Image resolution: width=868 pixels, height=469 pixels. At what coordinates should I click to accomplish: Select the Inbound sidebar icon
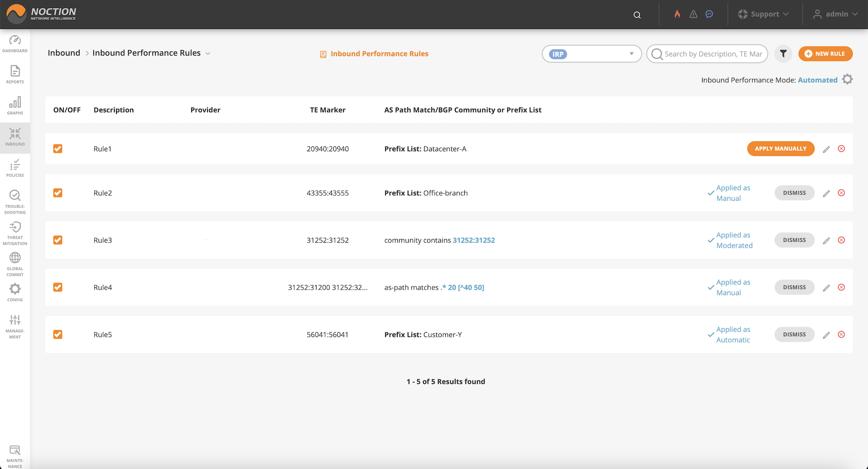click(15, 137)
